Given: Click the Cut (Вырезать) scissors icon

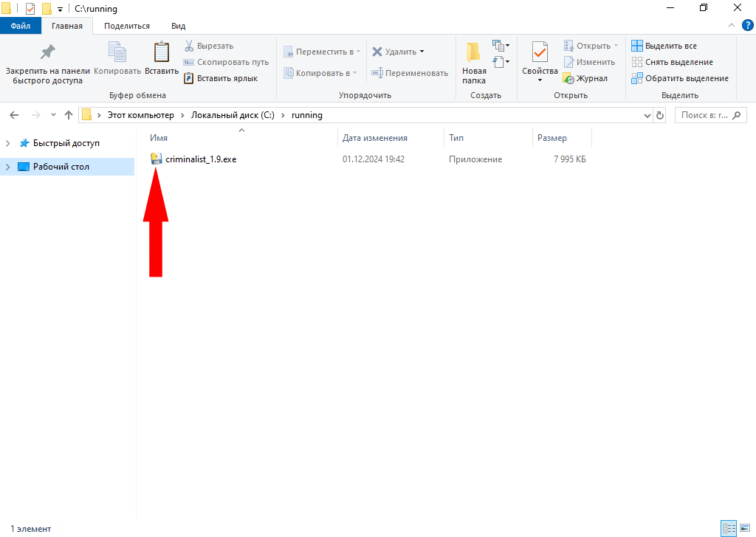Looking at the screenshot, I should [x=189, y=46].
